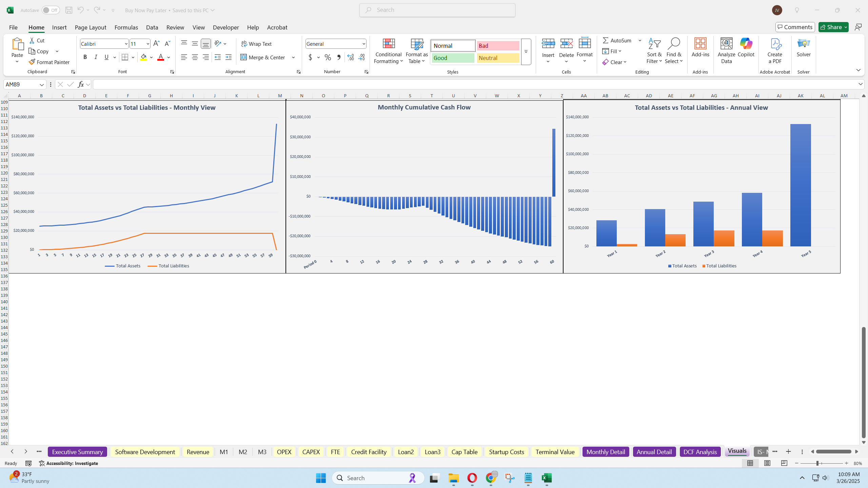Open Conditional Formatting options
The width and height of the screenshot is (868, 488).
coord(388,51)
